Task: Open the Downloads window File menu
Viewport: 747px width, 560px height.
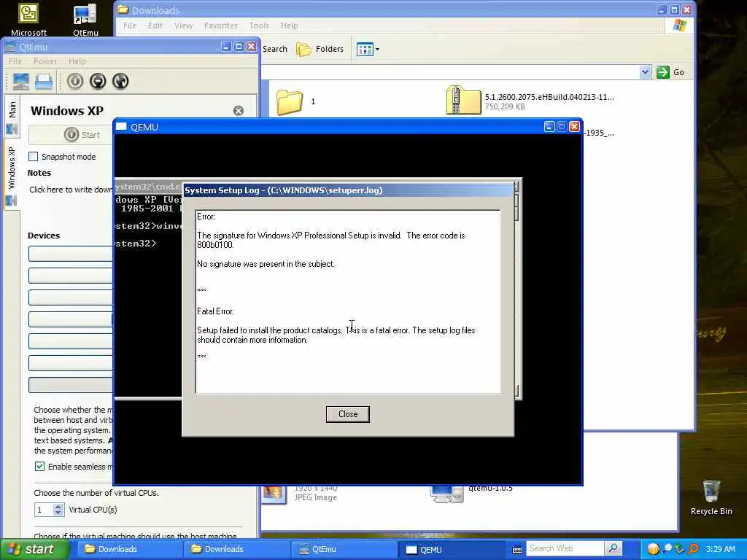Action: [130, 26]
